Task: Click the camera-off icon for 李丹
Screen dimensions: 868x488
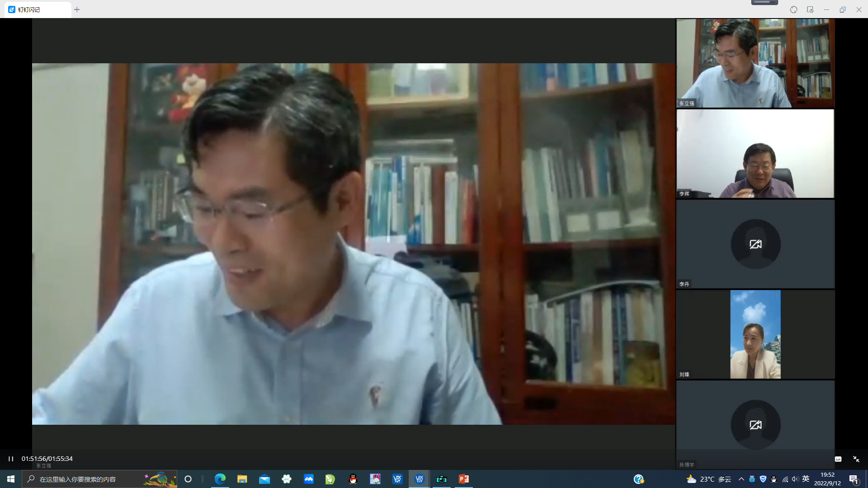Action: point(755,244)
